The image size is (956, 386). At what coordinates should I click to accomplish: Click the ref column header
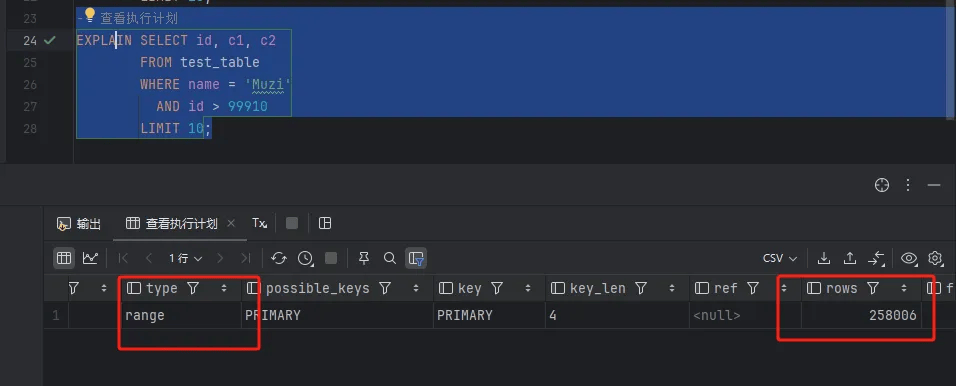(725, 288)
